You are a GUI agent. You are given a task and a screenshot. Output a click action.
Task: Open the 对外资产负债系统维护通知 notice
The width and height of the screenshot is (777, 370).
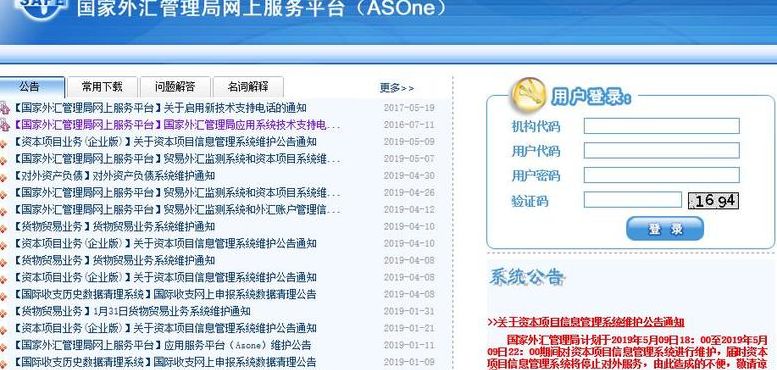tap(154, 176)
